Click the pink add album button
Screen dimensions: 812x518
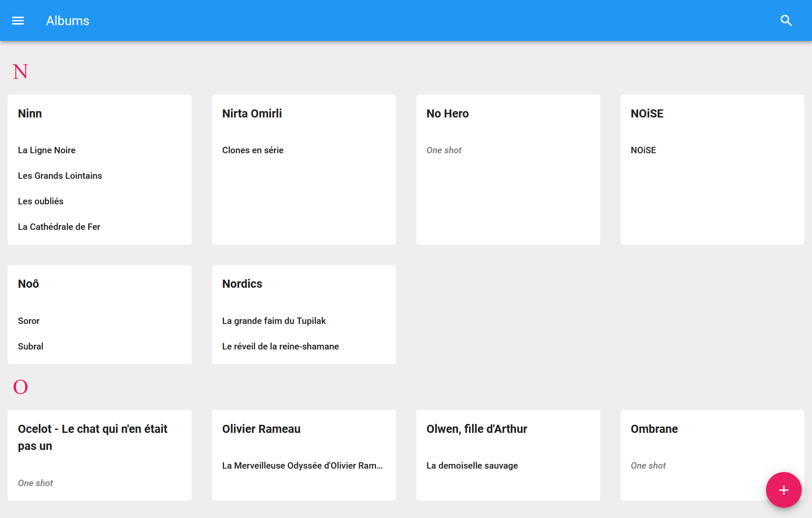pos(783,490)
